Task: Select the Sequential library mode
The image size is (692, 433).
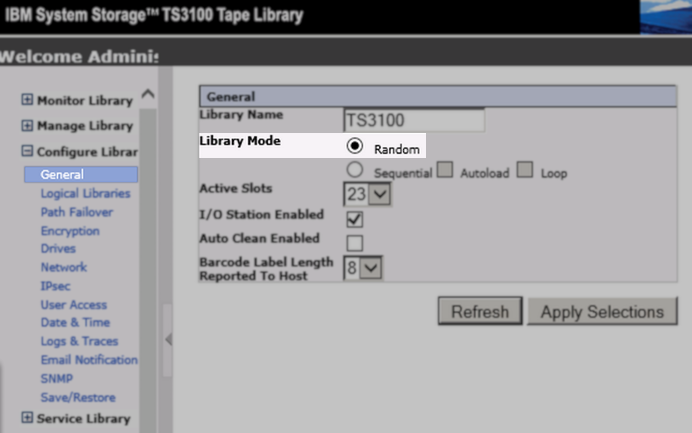Action: click(354, 170)
